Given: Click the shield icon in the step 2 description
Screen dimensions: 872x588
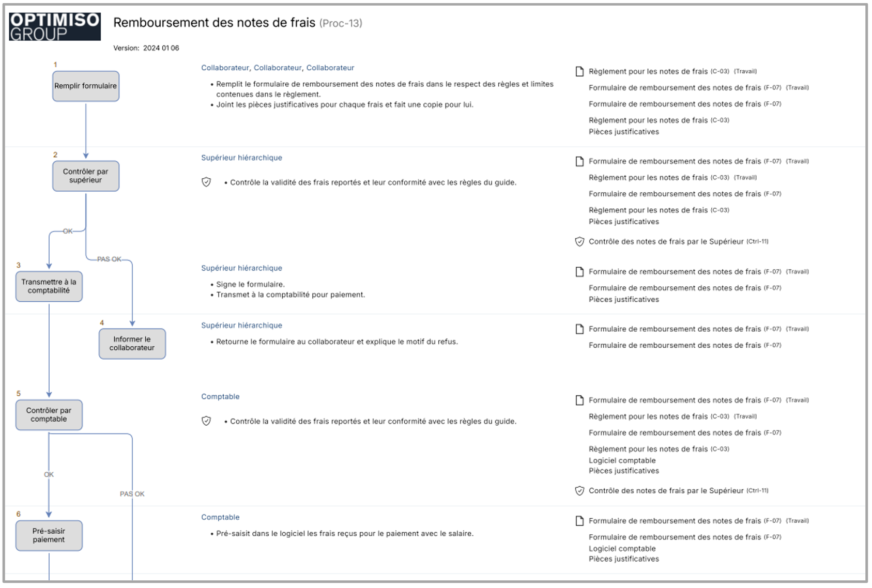Looking at the screenshot, I should 206,182.
